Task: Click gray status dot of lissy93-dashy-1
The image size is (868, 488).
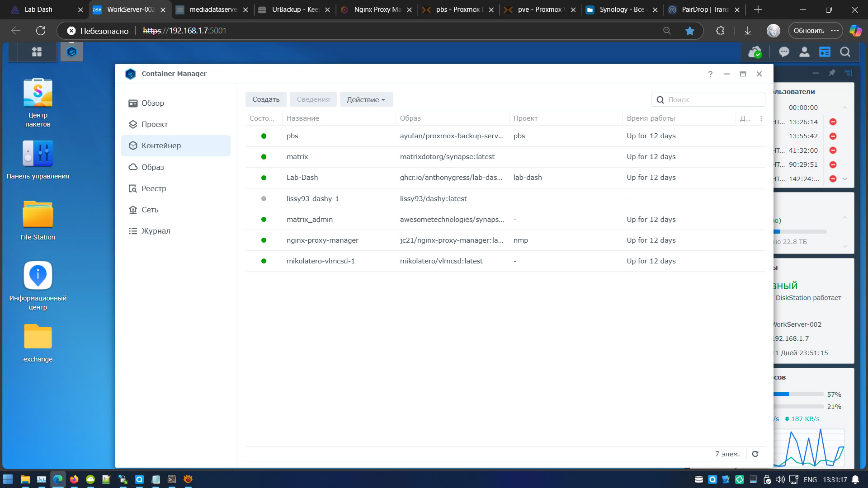Action: [x=264, y=199]
